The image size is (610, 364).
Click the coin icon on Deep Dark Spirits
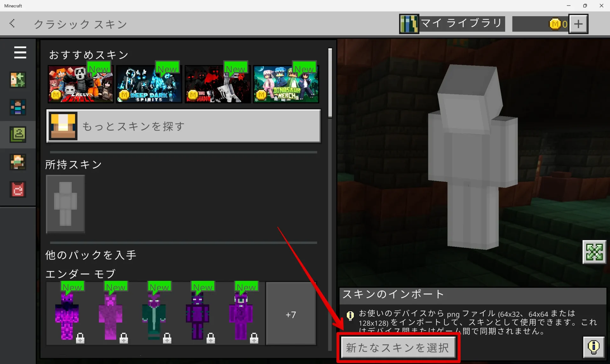pos(124,95)
